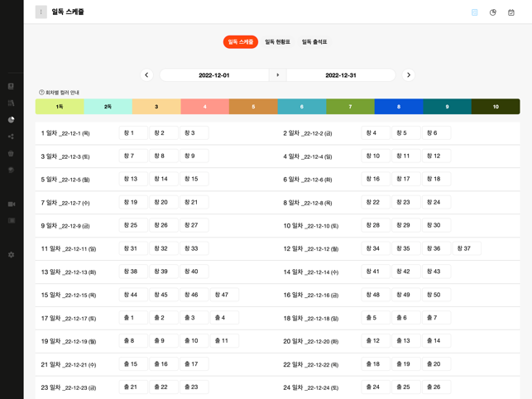The image size is (532, 399).
Task: Click chapter button 창 42
Action: pyautogui.click(x=406, y=272)
